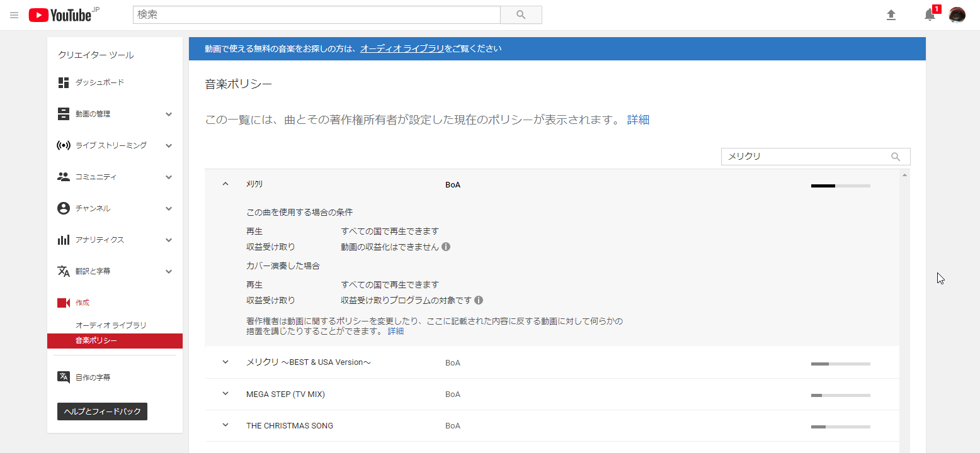980x453 pixels.
Task: Click the ダッシュボード dashboard icon
Action: [x=63, y=82]
